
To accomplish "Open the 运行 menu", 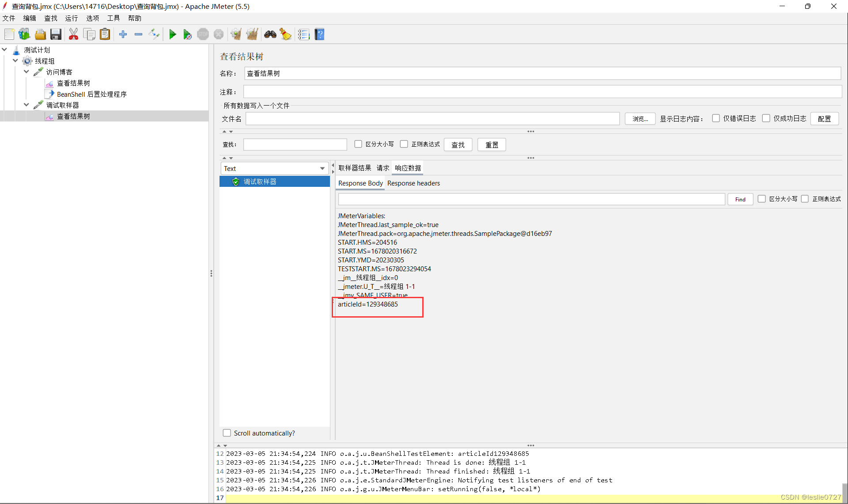I will tap(72, 18).
